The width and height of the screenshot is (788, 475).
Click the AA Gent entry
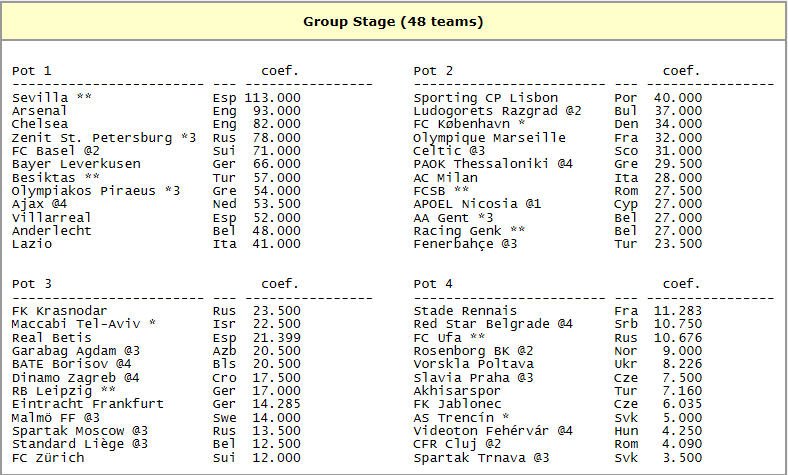(453, 217)
